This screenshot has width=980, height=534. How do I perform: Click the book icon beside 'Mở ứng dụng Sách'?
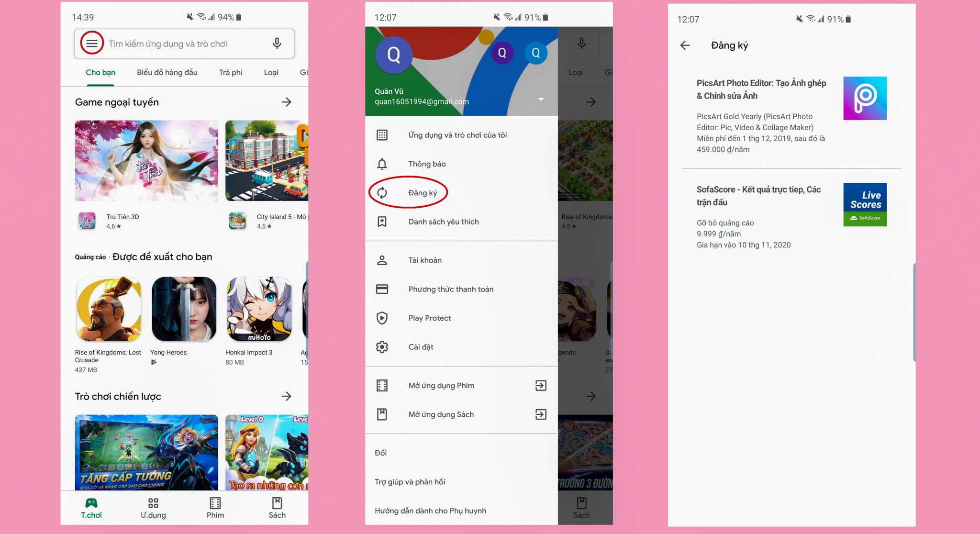point(382,414)
